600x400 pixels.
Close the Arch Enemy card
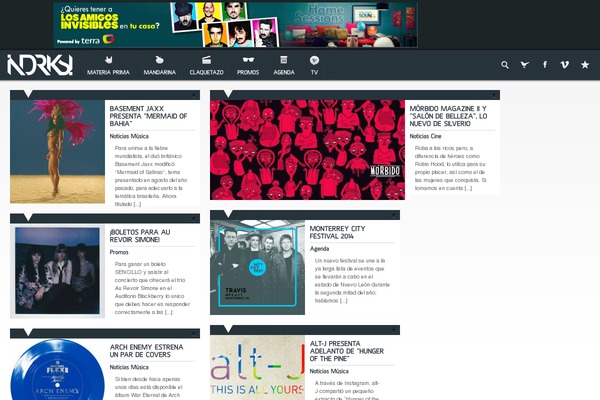pos(194,333)
